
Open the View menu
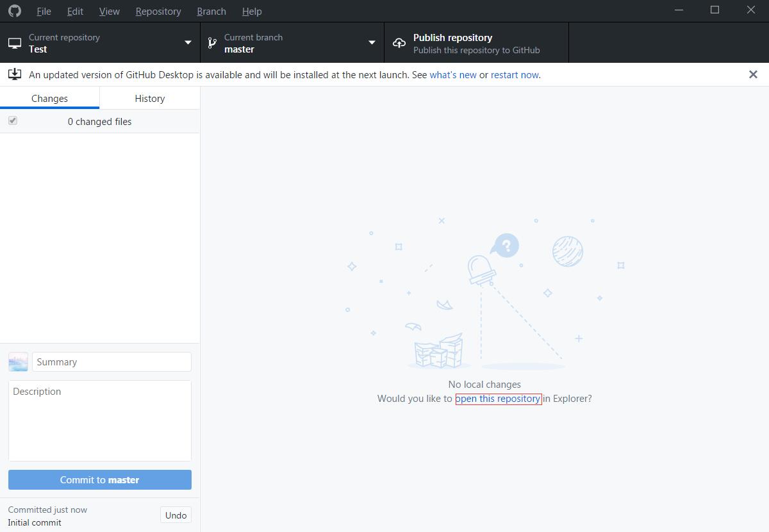coord(110,11)
